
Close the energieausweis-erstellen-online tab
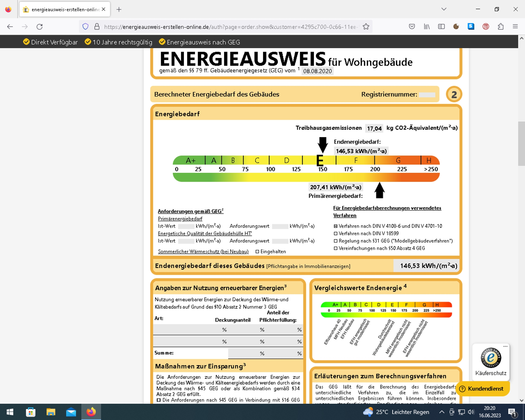click(104, 9)
